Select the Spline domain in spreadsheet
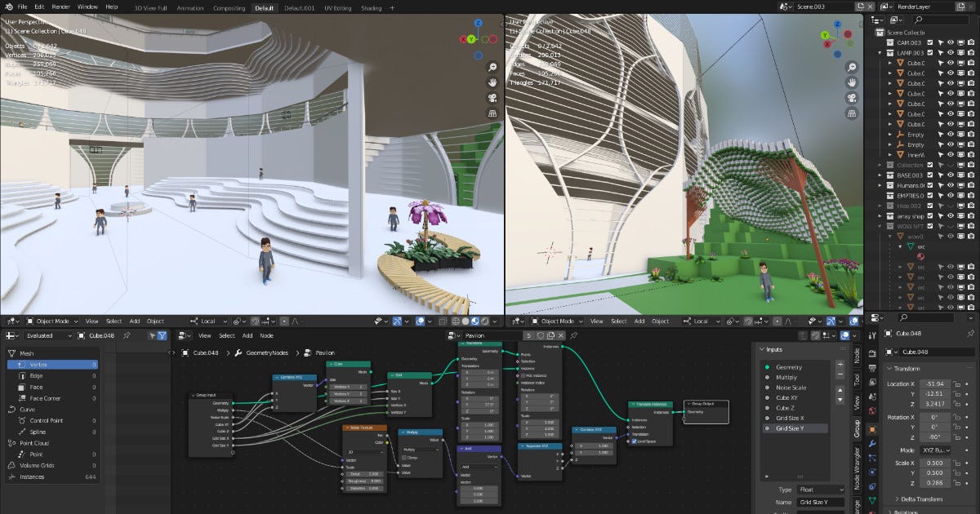The width and height of the screenshot is (980, 514). coord(54,432)
